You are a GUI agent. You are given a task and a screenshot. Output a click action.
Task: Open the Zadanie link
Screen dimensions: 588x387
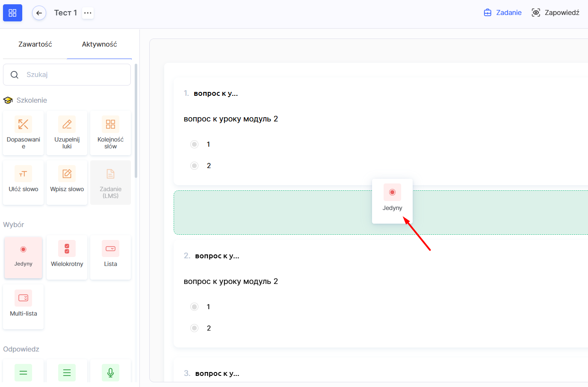point(502,13)
